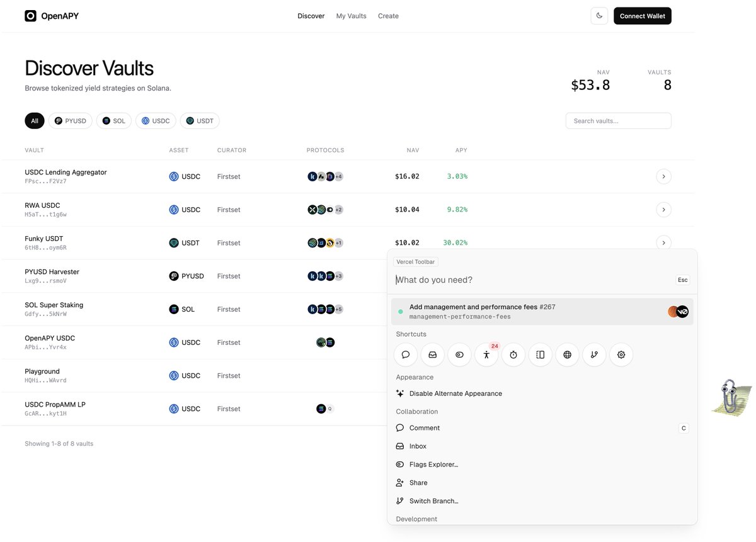Open the stopwatch interaction timing shortcut
Screen dimensions: 756x542
tap(513, 355)
